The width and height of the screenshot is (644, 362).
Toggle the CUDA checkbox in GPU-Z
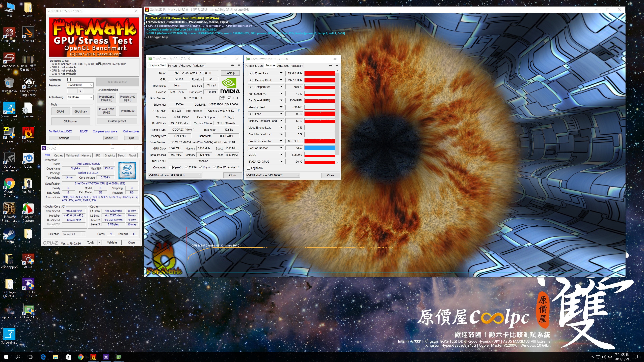[x=186, y=167]
